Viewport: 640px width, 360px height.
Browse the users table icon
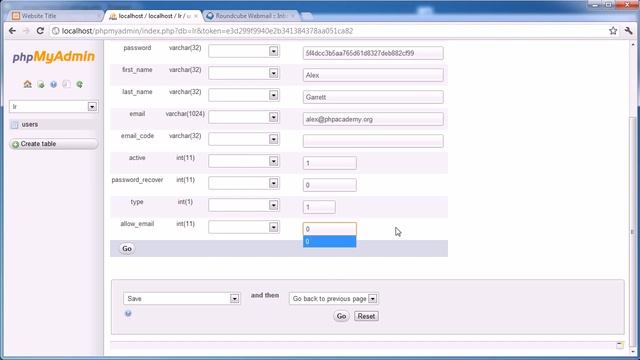(15, 124)
